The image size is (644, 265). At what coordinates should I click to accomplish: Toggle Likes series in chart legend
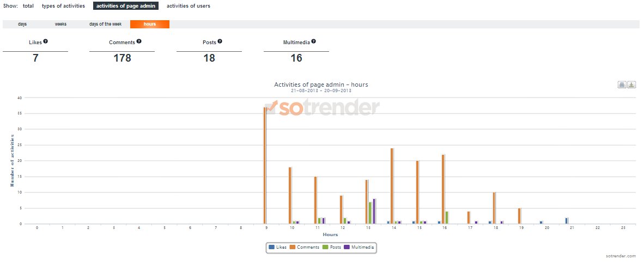point(278,248)
